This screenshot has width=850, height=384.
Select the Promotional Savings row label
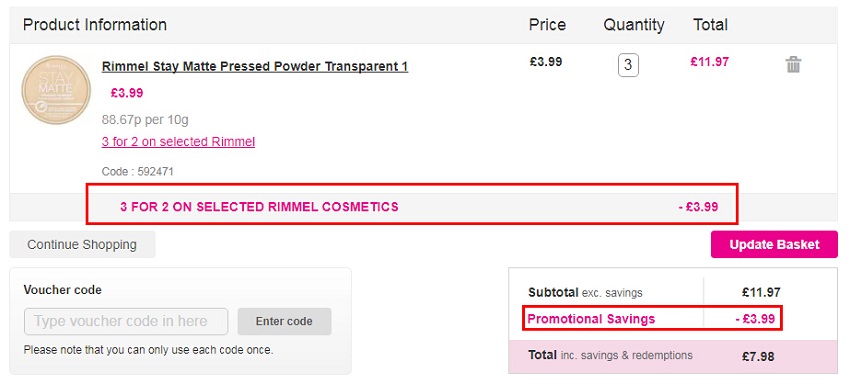pyautogui.click(x=591, y=319)
